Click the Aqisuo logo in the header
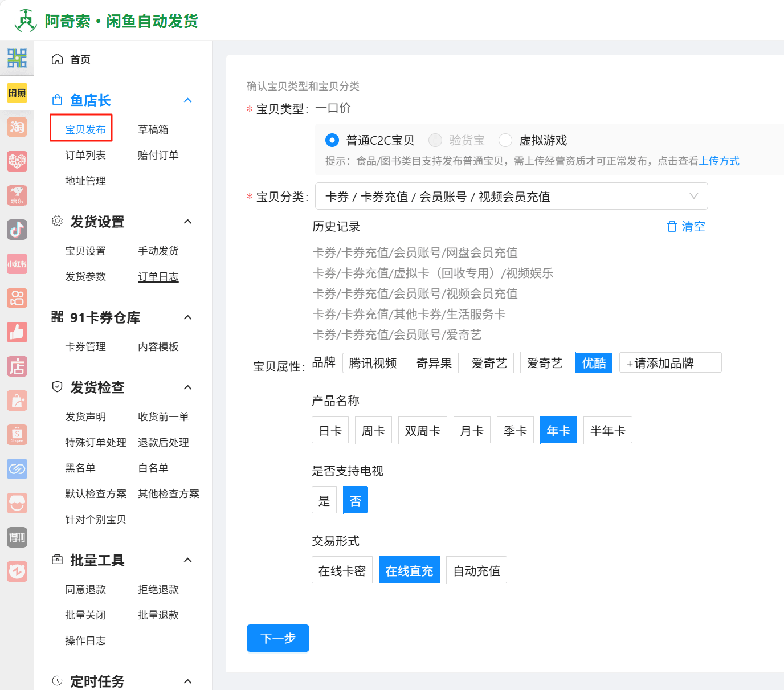The height and width of the screenshot is (690, 784). coord(26,21)
